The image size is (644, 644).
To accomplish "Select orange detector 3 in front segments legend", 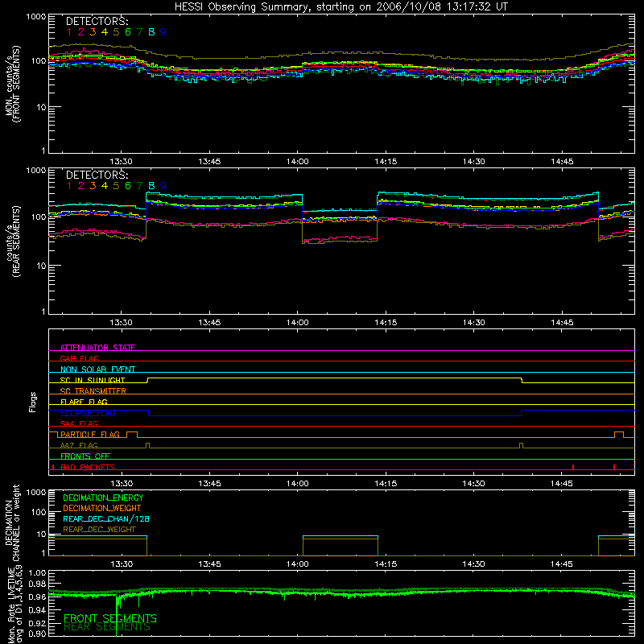I will (x=93, y=32).
